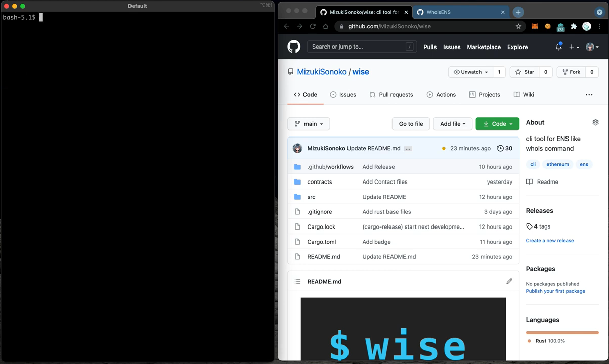Viewport: 609px width, 364px height.
Task: Click the yellow commit status dot
Action: point(444,148)
